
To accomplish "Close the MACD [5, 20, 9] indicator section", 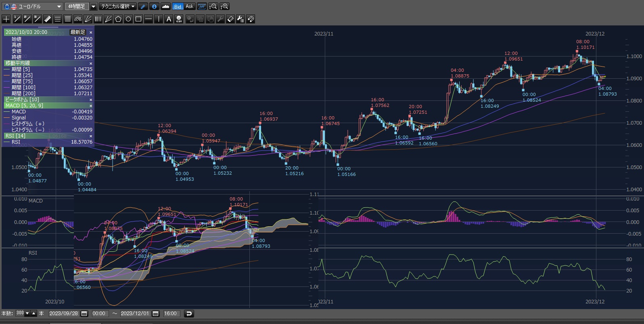I will coord(91,106).
